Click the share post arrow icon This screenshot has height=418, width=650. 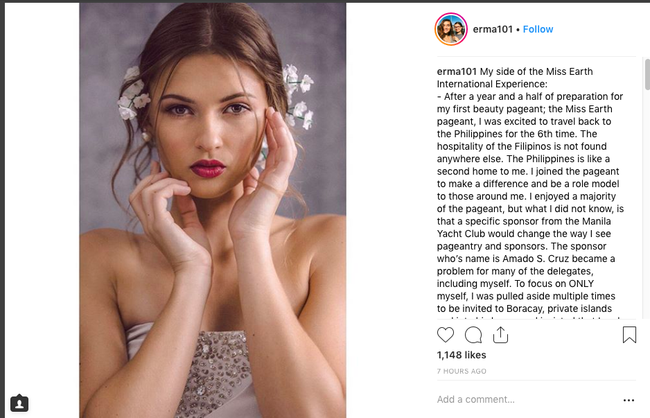tap(500, 335)
